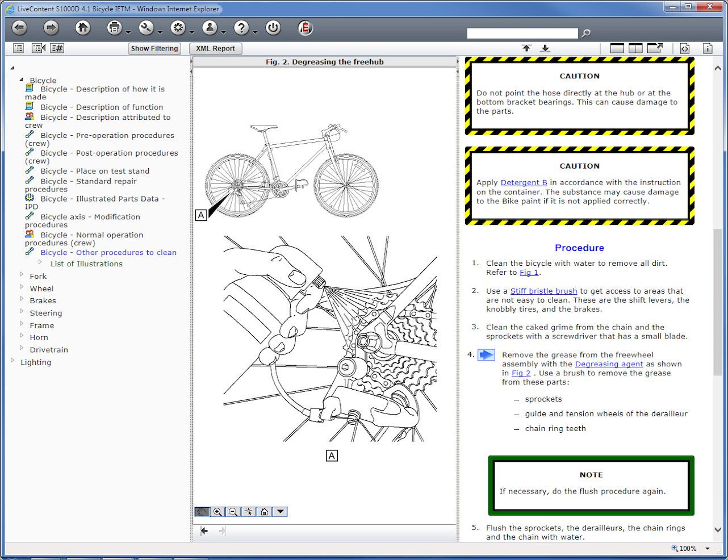Reset figure view with graphic home icon

tap(264, 512)
